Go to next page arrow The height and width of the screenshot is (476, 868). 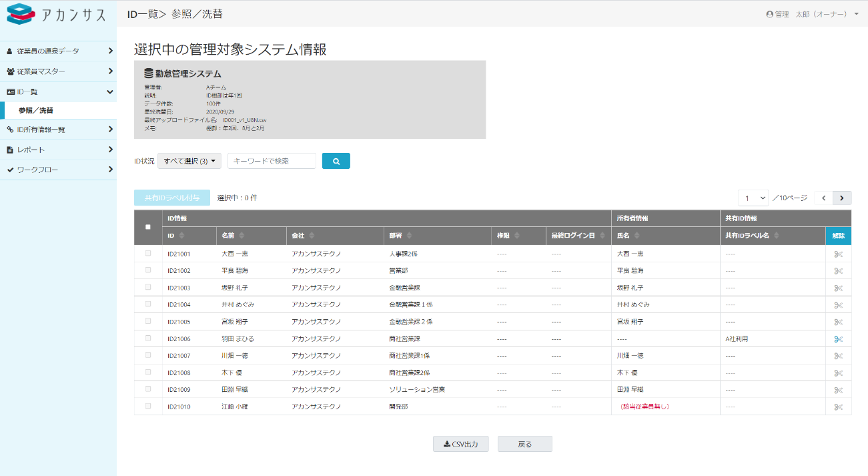(843, 198)
